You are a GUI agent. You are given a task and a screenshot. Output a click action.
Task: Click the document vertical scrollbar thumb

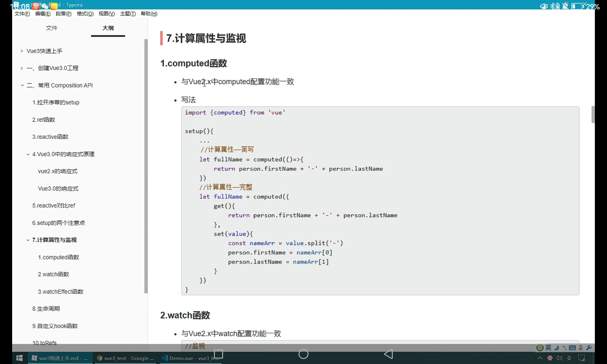[x=593, y=114]
